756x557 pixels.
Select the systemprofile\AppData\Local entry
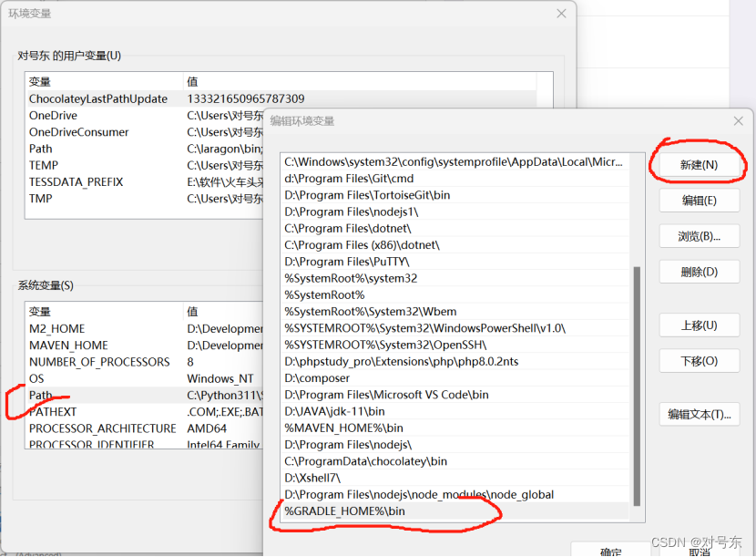point(455,162)
